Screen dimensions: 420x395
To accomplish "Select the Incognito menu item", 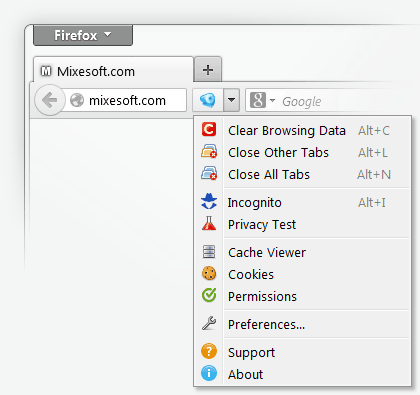I will (302, 202).
